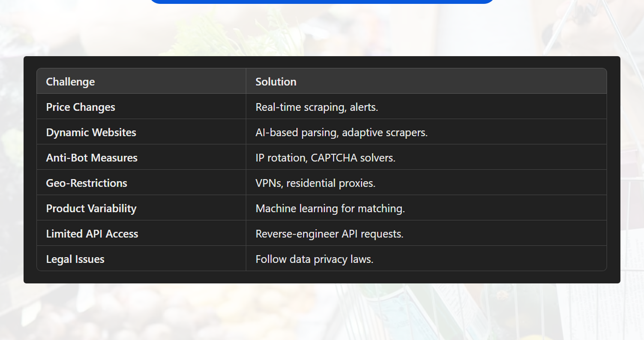Image resolution: width=644 pixels, height=340 pixels.
Task: Click the IP rotation, CAPTCHA solvers cell
Action: click(326, 157)
